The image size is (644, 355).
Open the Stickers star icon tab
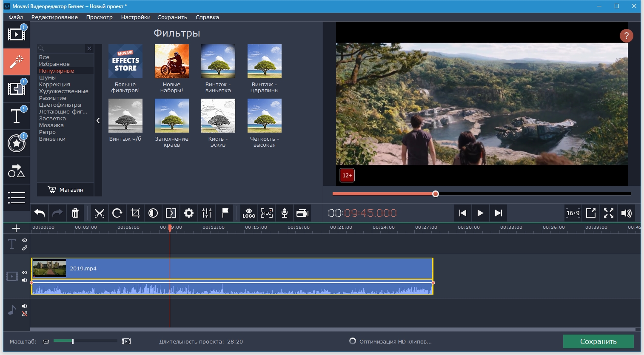click(17, 143)
